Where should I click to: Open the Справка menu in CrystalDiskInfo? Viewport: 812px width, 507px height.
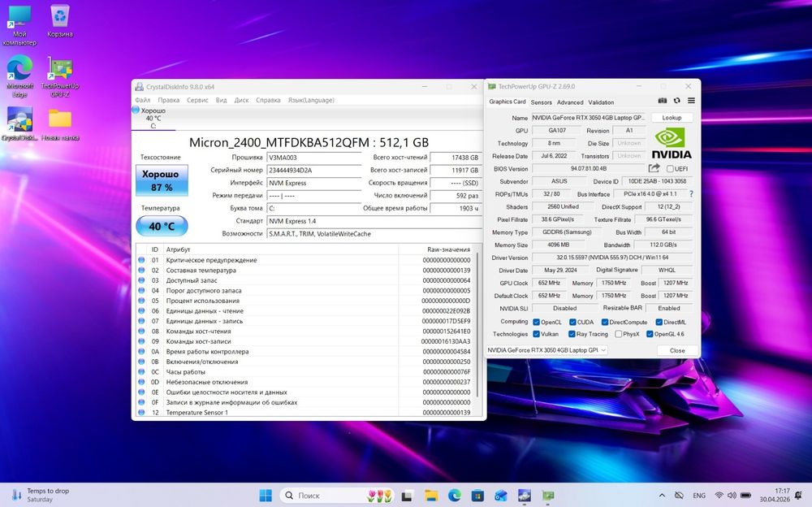[x=268, y=100]
